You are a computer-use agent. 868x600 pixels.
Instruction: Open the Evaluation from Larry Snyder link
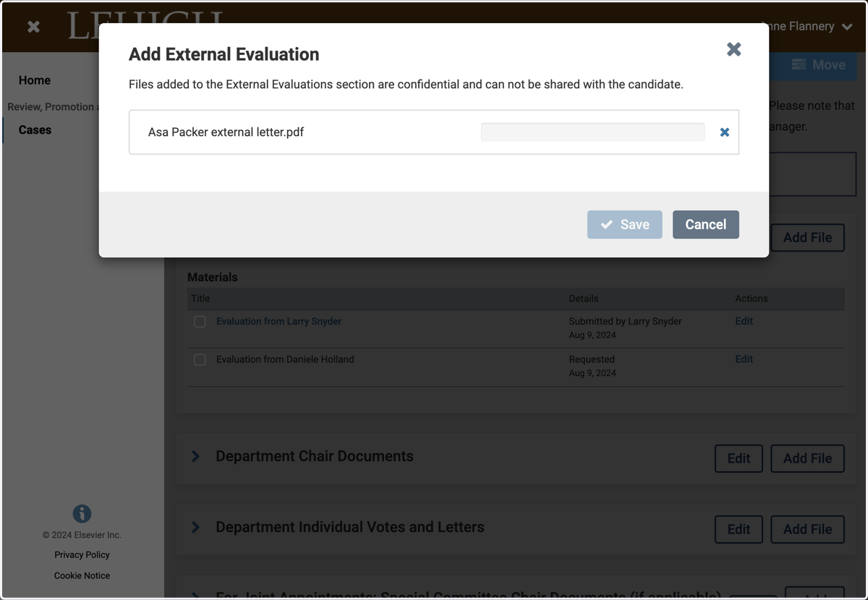tap(278, 321)
